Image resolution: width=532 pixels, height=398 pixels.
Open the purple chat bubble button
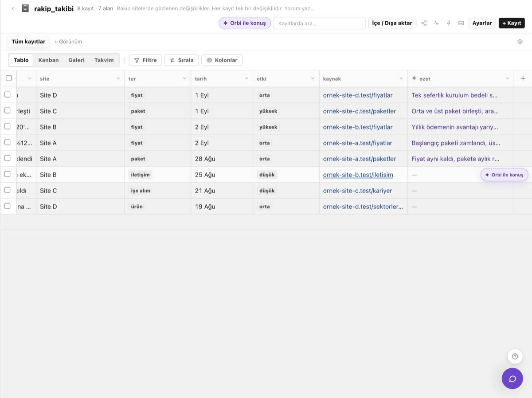(x=512, y=378)
